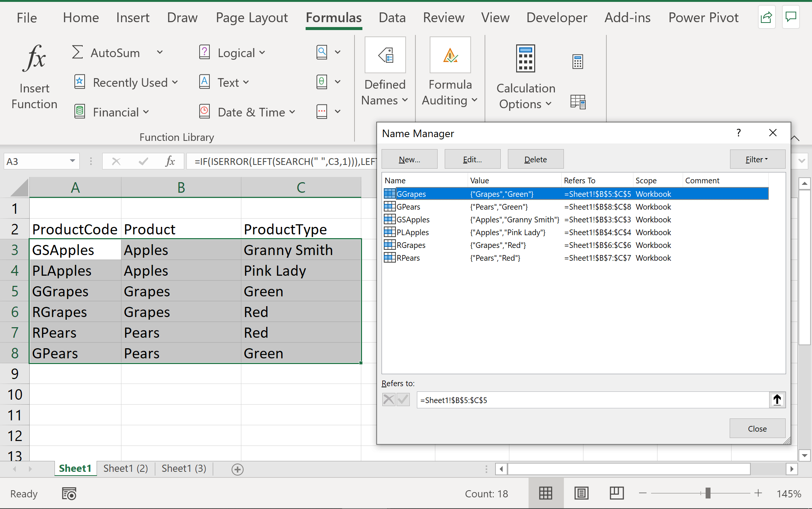Open the Data ribbon tab
Viewport: 812px width, 509px height.
point(392,18)
